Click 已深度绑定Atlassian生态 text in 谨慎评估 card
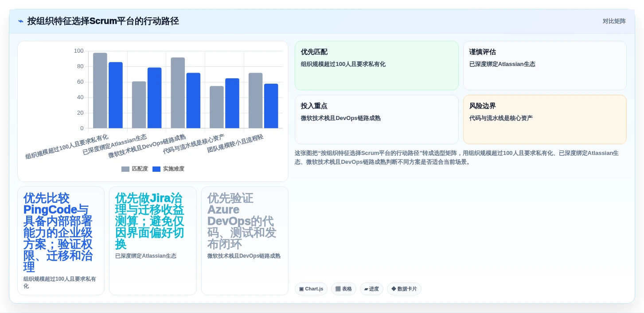 (502, 64)
